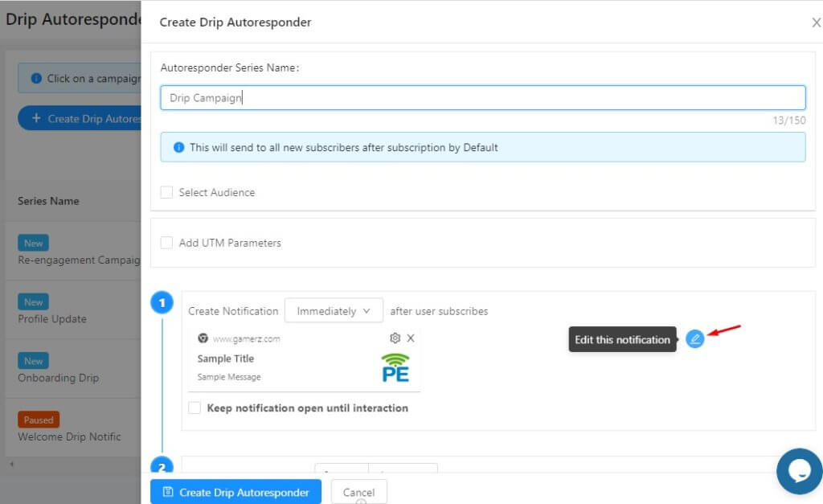Close the Create Drip Autoresponder panel
The height and width of the screenshot is (504, 823).
pos(817,23)
